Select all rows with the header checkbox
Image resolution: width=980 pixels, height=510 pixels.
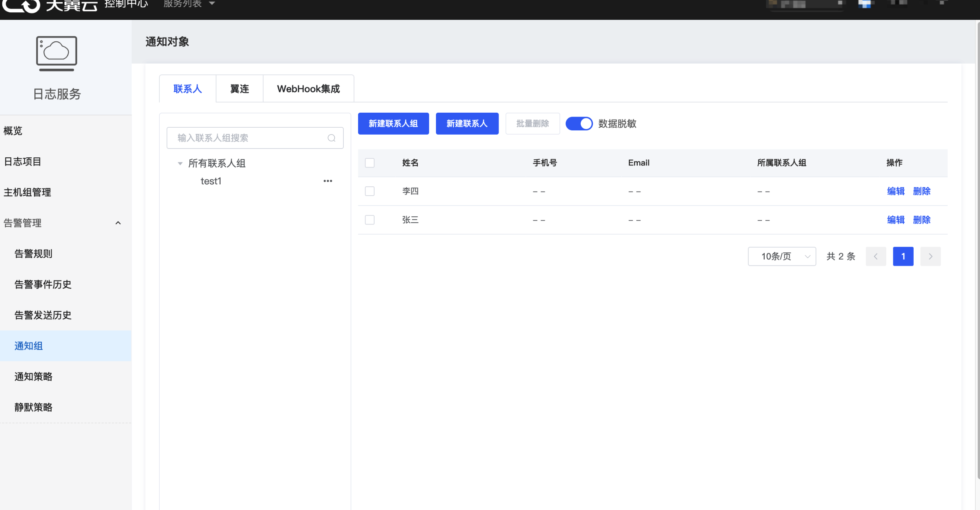(370, 163)
